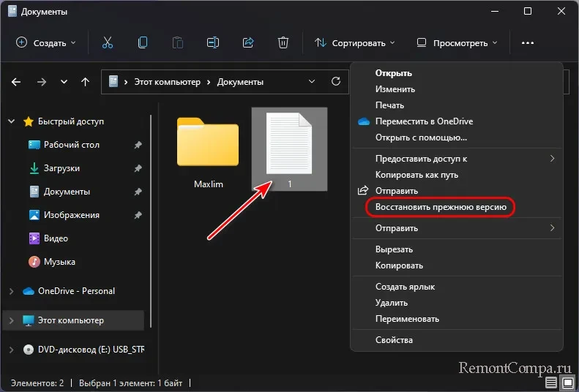Go up one folder level arrow
This screenshot has width=579, height=392.
85,82
